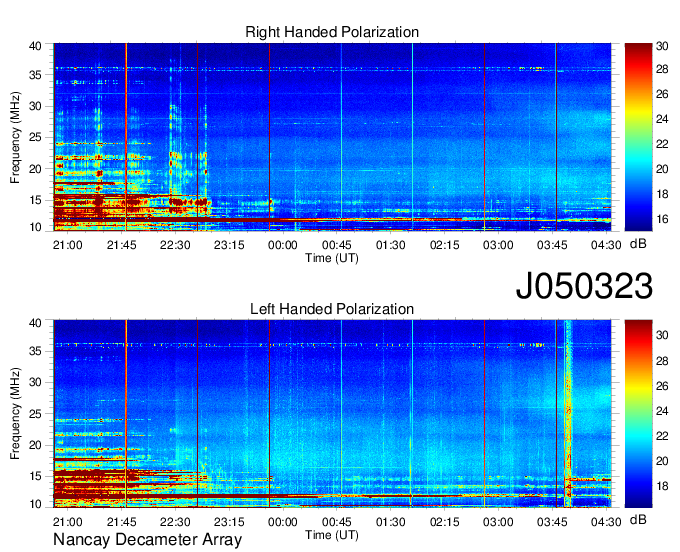The height and width of the screenshot is (552, 680).
Task: Click the left-handed spectrogram plot area
Action: [332, 414]
